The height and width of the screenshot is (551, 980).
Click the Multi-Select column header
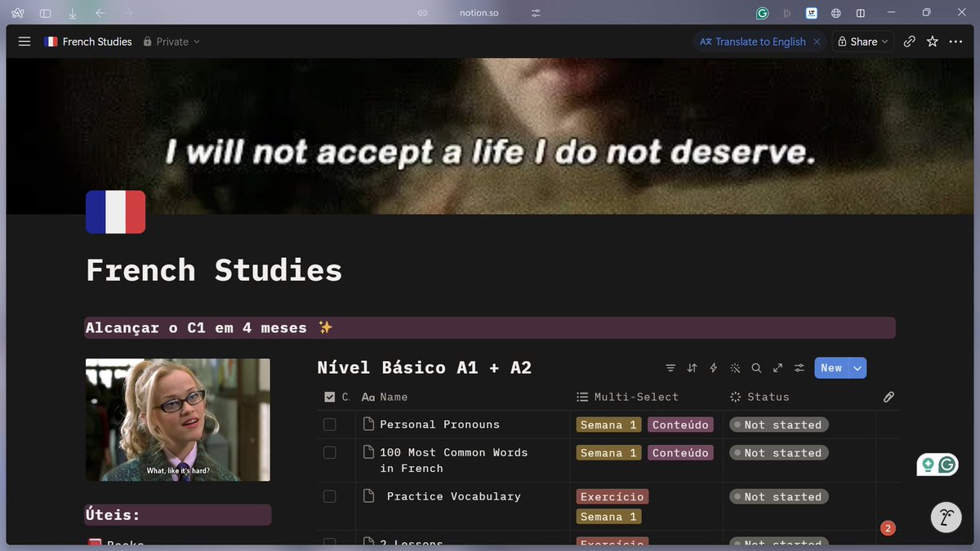(x=627, y=397)
